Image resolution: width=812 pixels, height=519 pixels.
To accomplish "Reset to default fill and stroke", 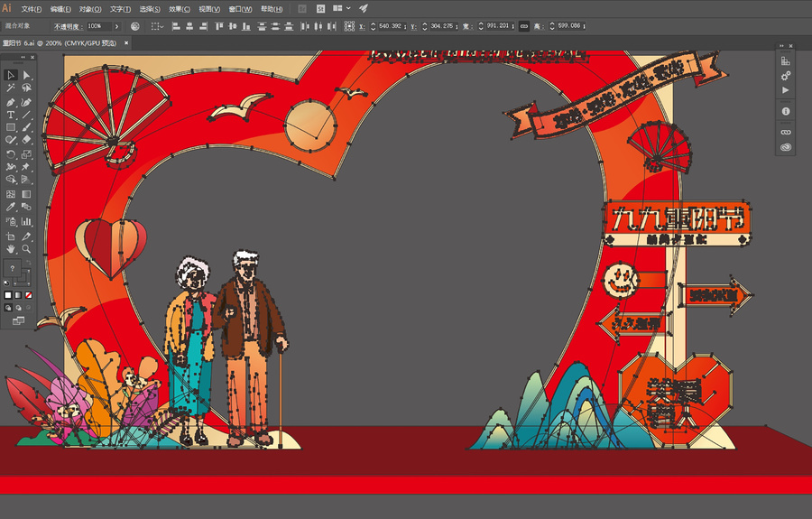I will [6, 283].
